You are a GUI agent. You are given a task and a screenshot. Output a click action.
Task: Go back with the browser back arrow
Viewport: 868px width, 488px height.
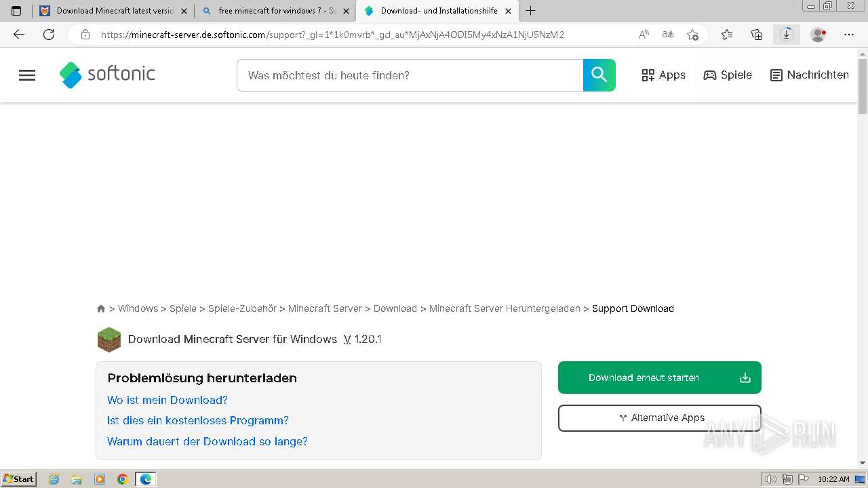(19, 35)
